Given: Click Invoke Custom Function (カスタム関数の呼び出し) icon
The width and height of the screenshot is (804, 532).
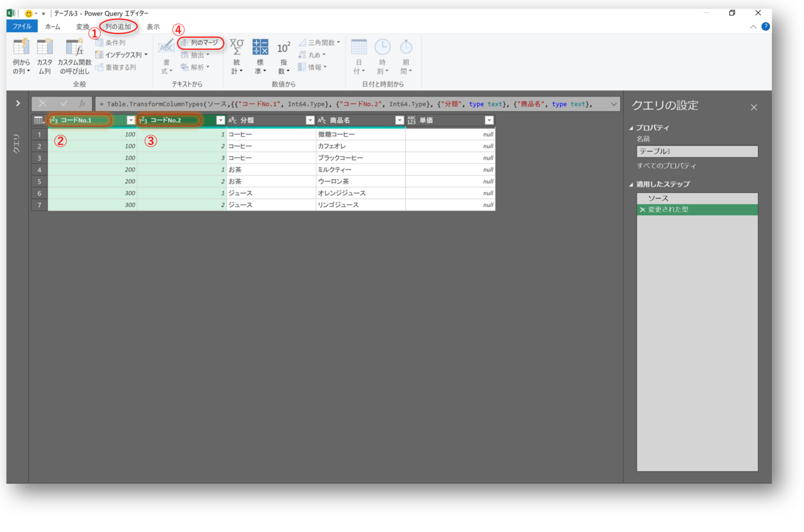Looking at the screenshot, I should (74, 47).
